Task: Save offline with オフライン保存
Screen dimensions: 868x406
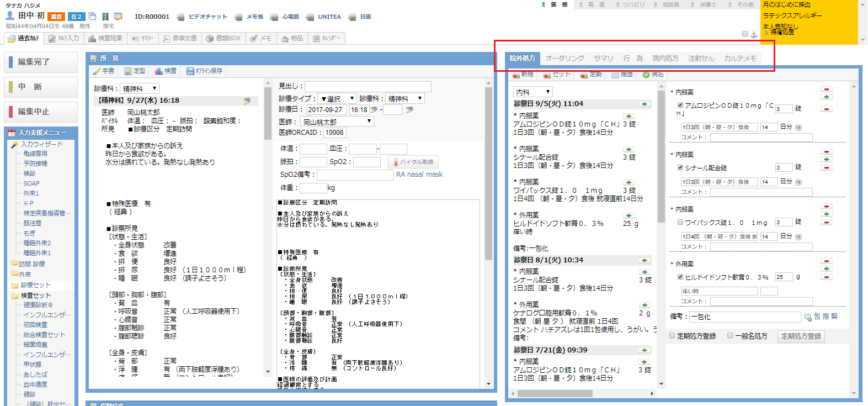Action: pyautogui.click(x=204, y=71)
